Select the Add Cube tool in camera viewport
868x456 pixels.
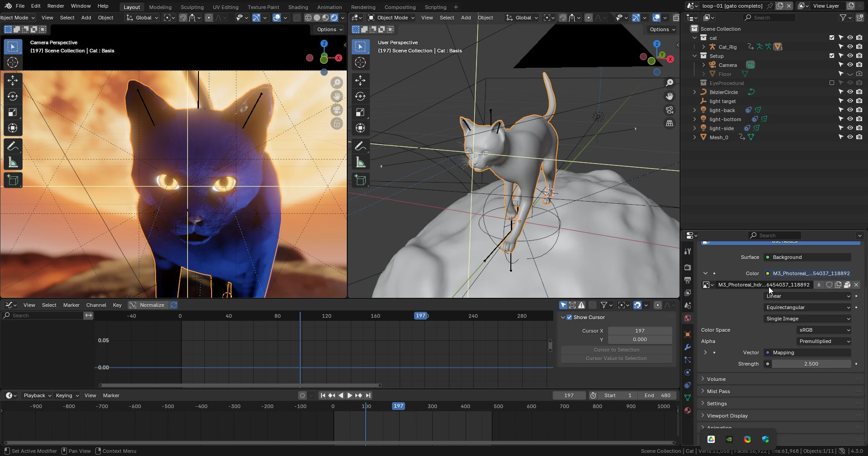13,180
